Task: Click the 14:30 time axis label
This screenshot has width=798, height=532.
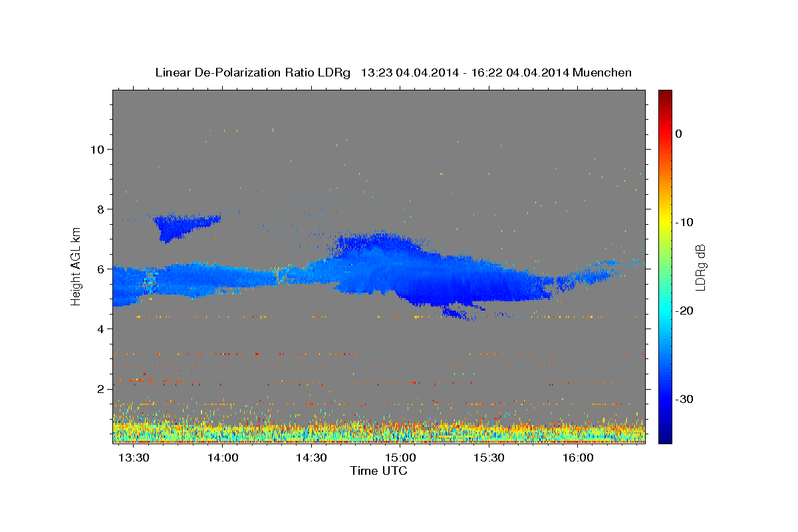Action: (311, 458)
